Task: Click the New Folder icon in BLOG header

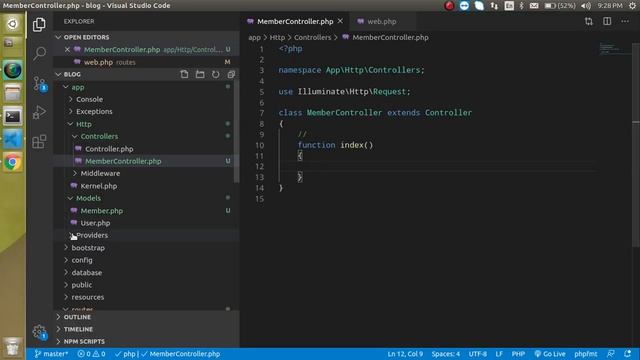Action: click(200, 74)
